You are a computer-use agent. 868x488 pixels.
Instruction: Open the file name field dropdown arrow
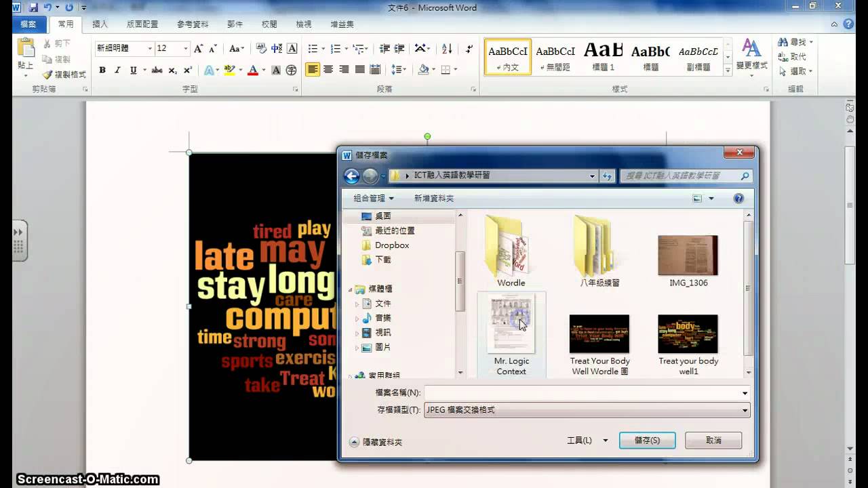[745, 393]
